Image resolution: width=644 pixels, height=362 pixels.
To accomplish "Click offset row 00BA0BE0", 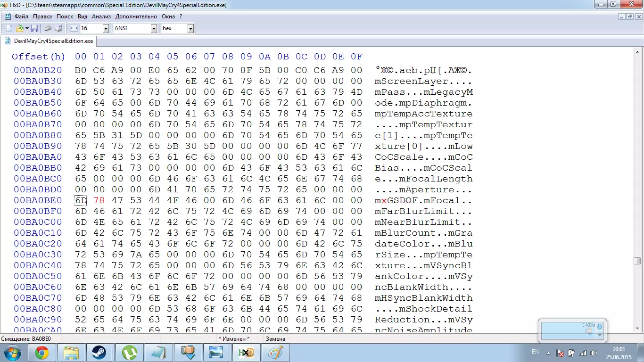I will [38, 201].
